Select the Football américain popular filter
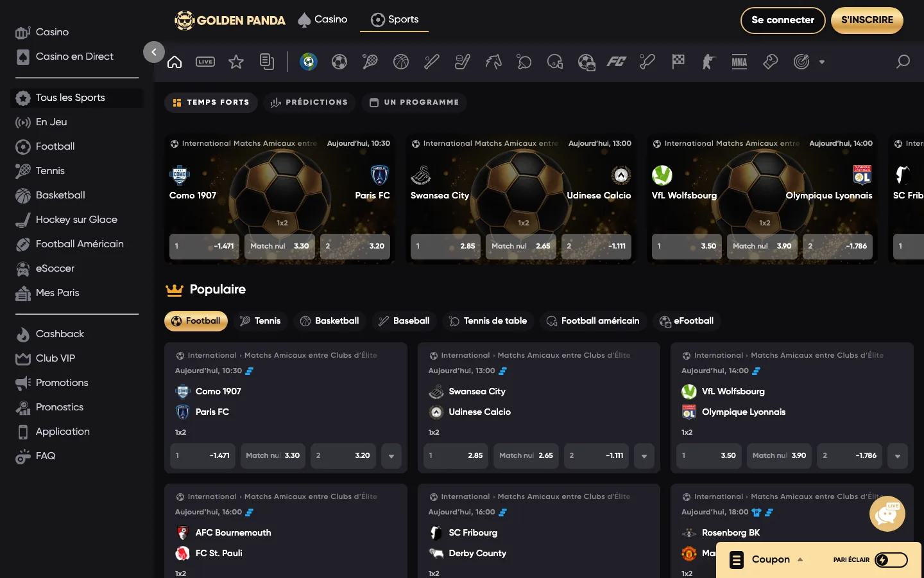The width and height of the screenshot is (924, 578). click(593, 321)
